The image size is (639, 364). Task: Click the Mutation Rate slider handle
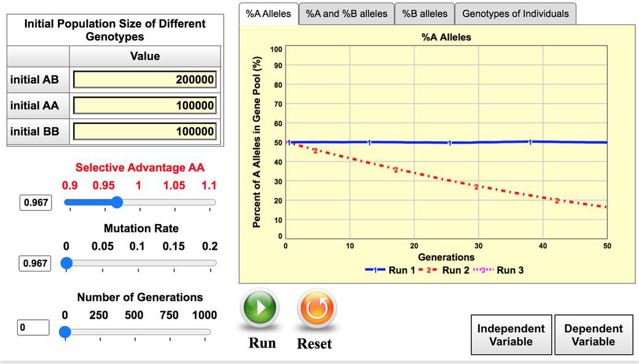pyautogui.click(x=66, y=263)
